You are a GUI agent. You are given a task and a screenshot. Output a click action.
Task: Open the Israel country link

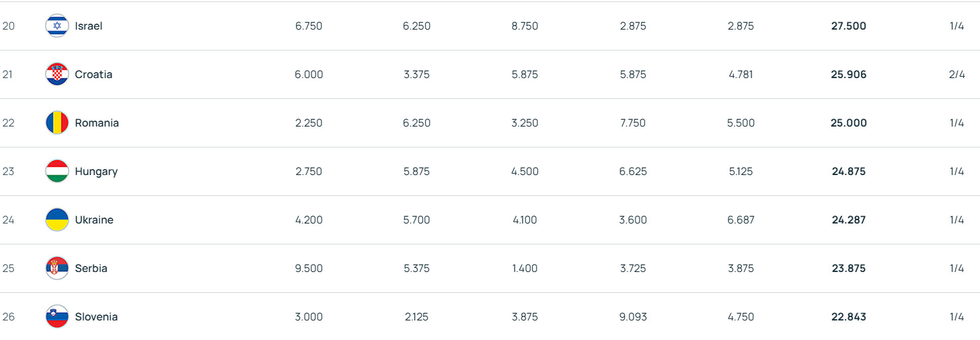click(x=89, y=26)
